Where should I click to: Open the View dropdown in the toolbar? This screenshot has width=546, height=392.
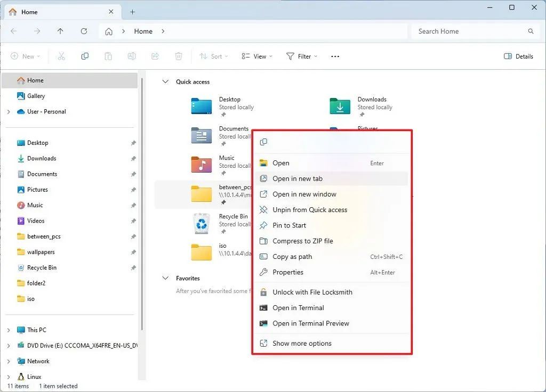click(x=256, y=56)
